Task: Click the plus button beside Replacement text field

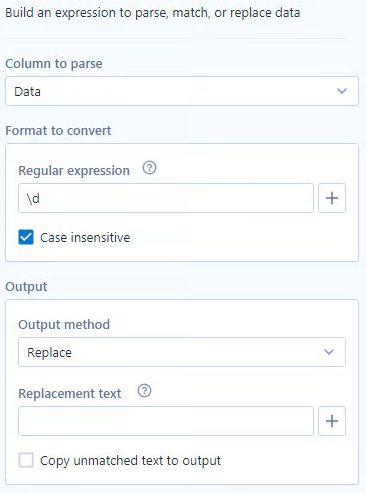Action: point(332,421)
